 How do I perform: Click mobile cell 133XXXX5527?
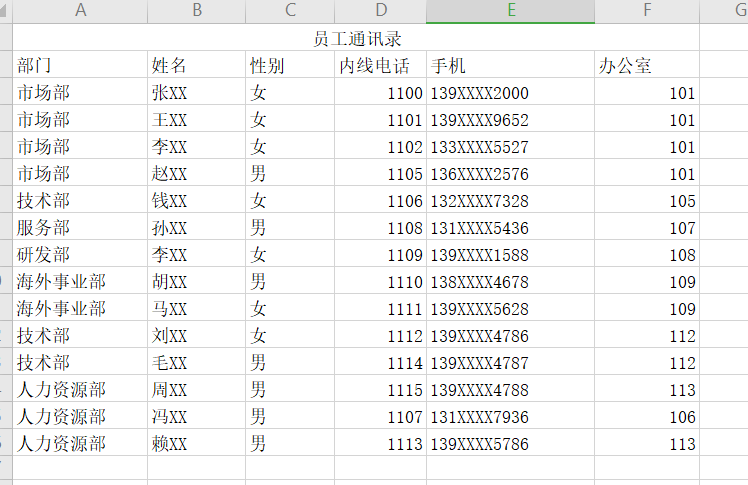[x=510, y=146]
